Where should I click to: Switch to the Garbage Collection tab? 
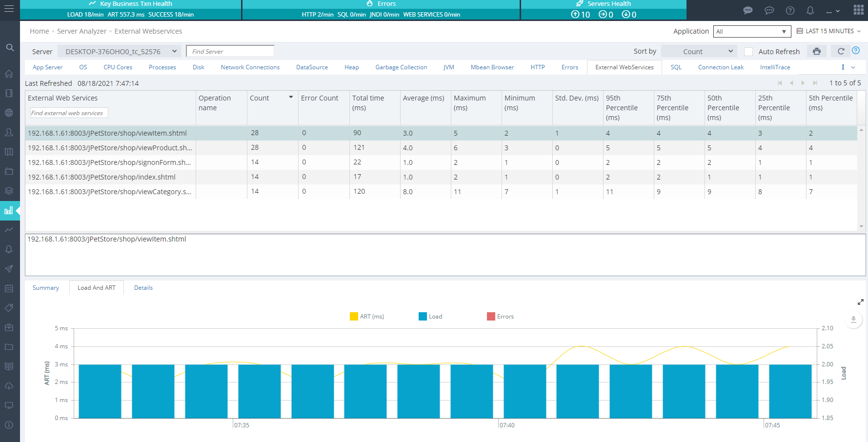pos(401,67)
